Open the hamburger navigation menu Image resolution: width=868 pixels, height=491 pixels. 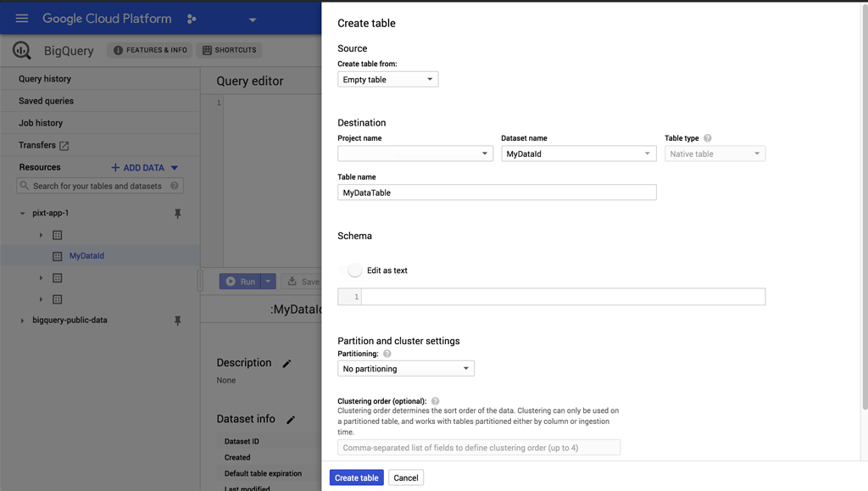pyautogui.click(x=21, y=19)
